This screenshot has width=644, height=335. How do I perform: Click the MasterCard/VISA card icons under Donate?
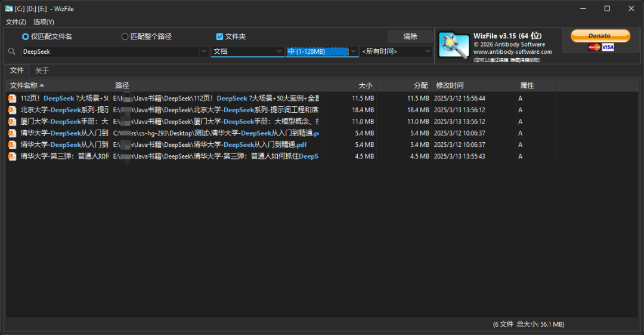click(x=600, y=47)
